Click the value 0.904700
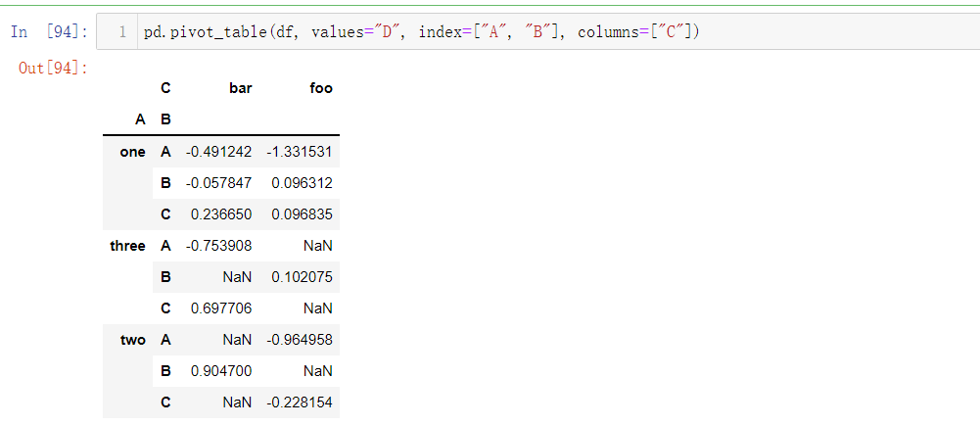 221,371
